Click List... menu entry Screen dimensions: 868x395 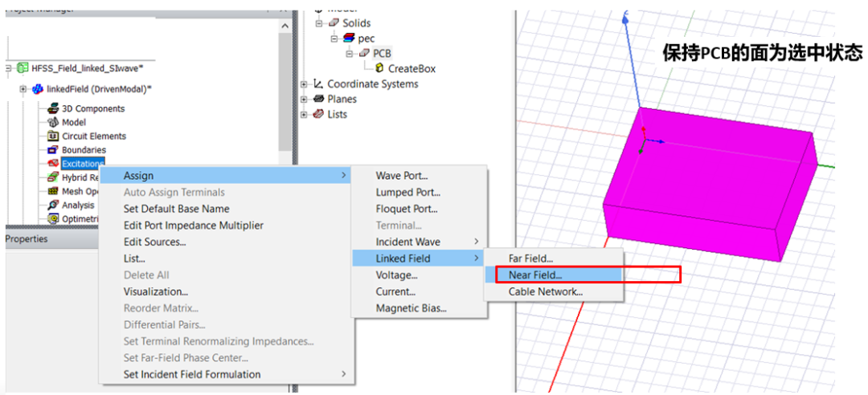(x=225, y=259)
